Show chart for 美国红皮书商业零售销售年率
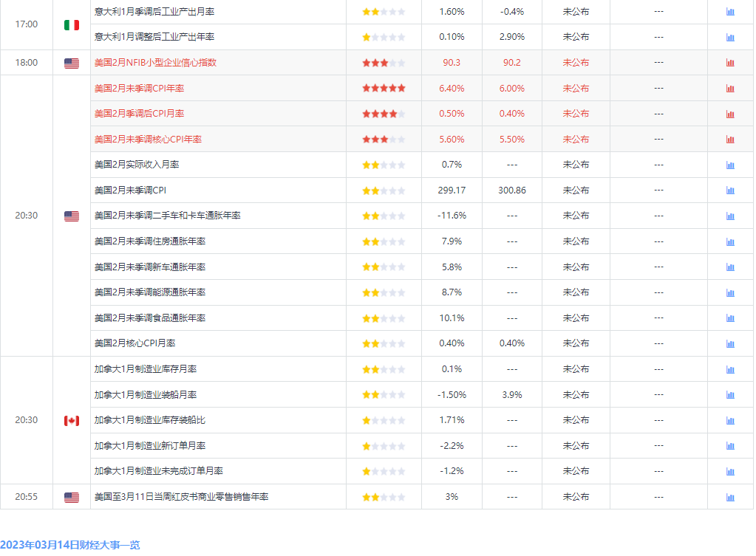 pyautogui.click(x=730, y=497)
